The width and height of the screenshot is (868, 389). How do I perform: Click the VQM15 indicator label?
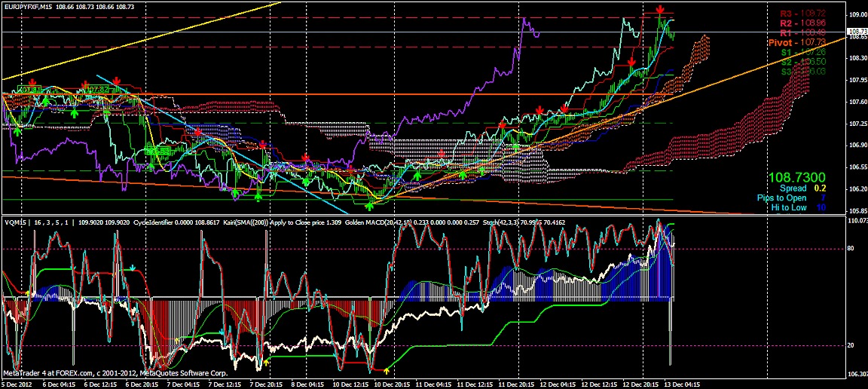14,222
